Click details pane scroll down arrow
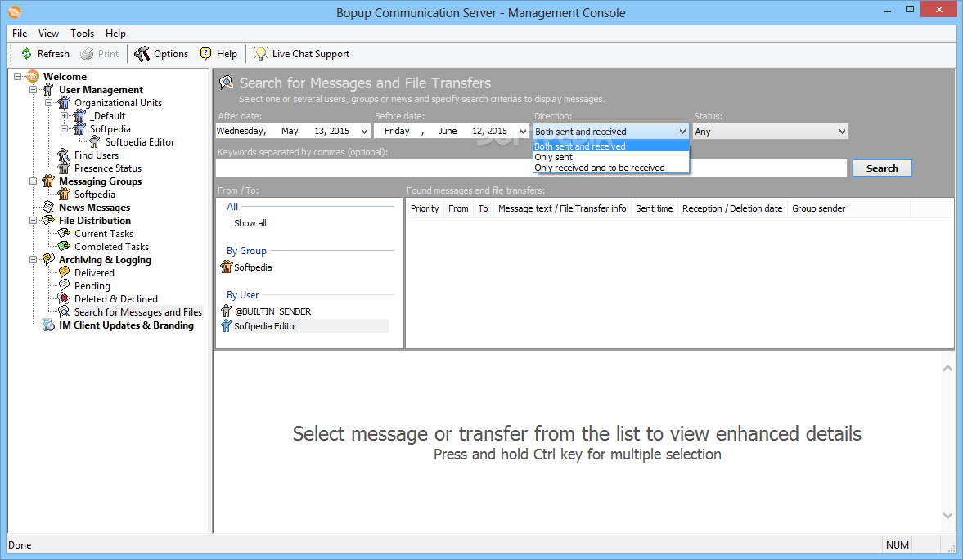 click(947, 515)
